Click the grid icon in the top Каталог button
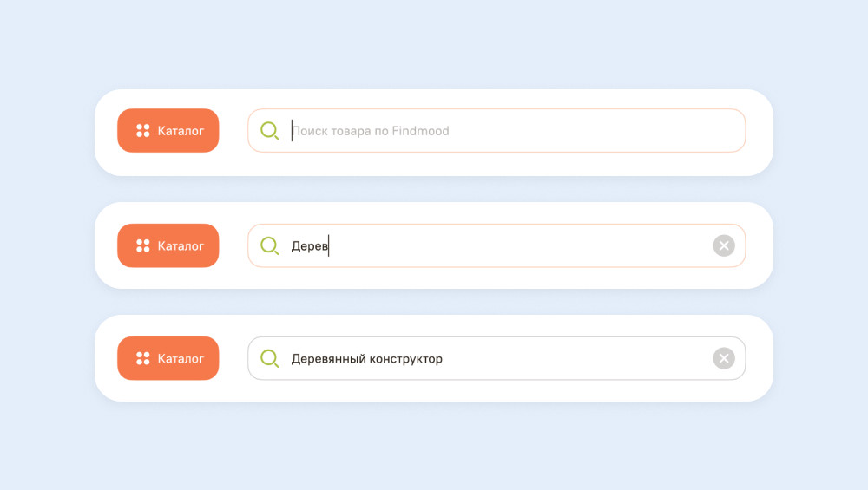868x490 pixels. (143, 130)
